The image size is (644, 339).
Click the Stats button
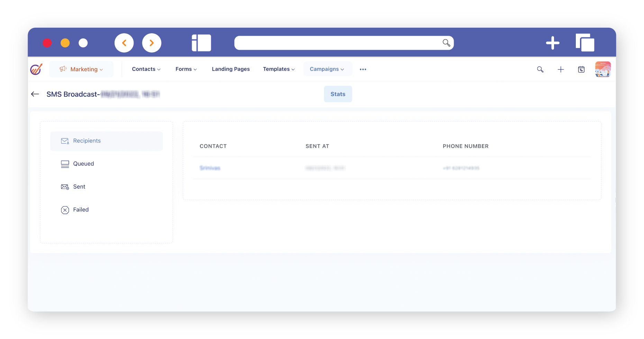pos(338,94)
